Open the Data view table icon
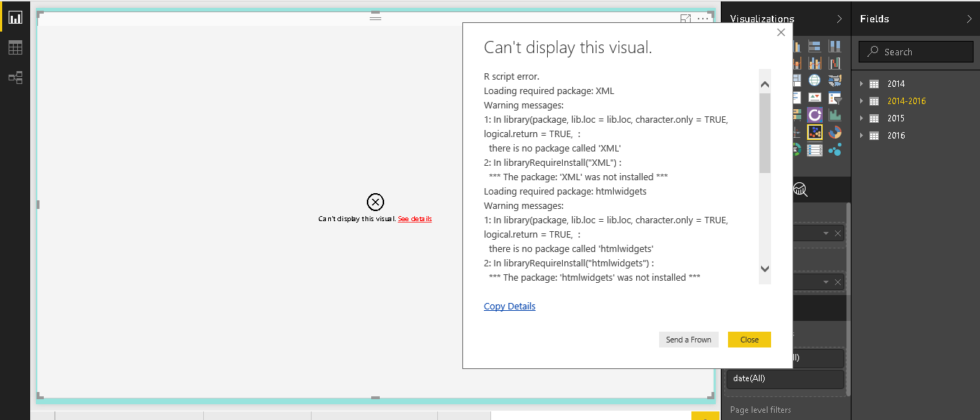 pos(15,47)
